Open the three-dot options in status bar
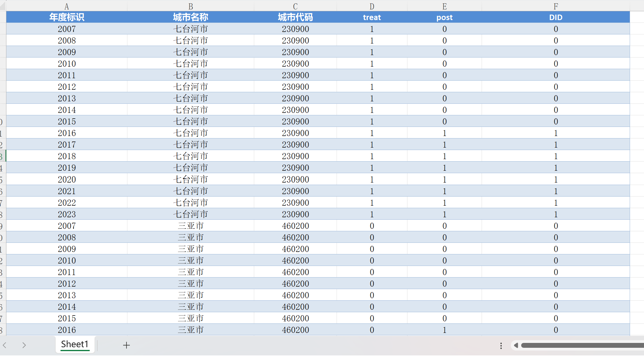This screenshot has height=356, width=644. click(501, 345)
